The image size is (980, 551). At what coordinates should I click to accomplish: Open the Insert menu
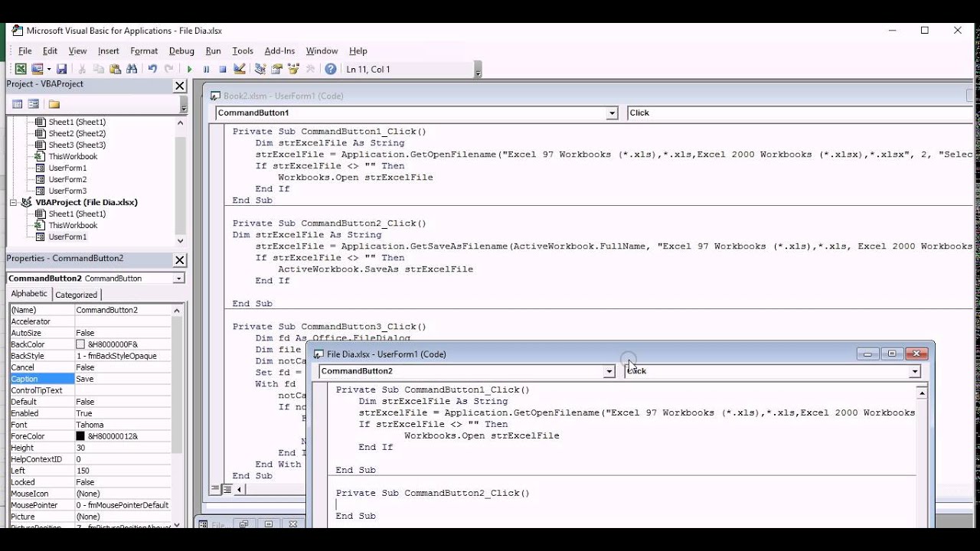tap(109, 51)
